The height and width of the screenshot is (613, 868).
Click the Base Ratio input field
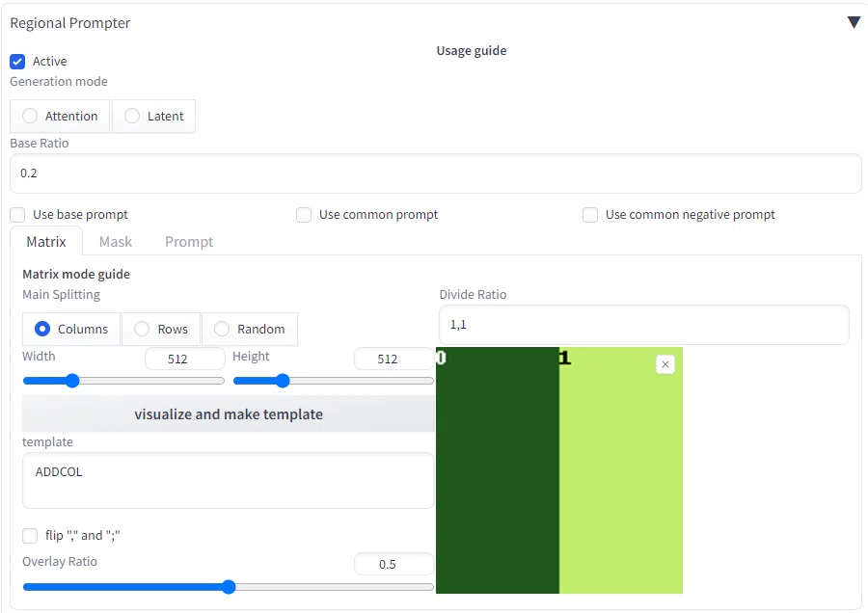click(x=436, y=173)
